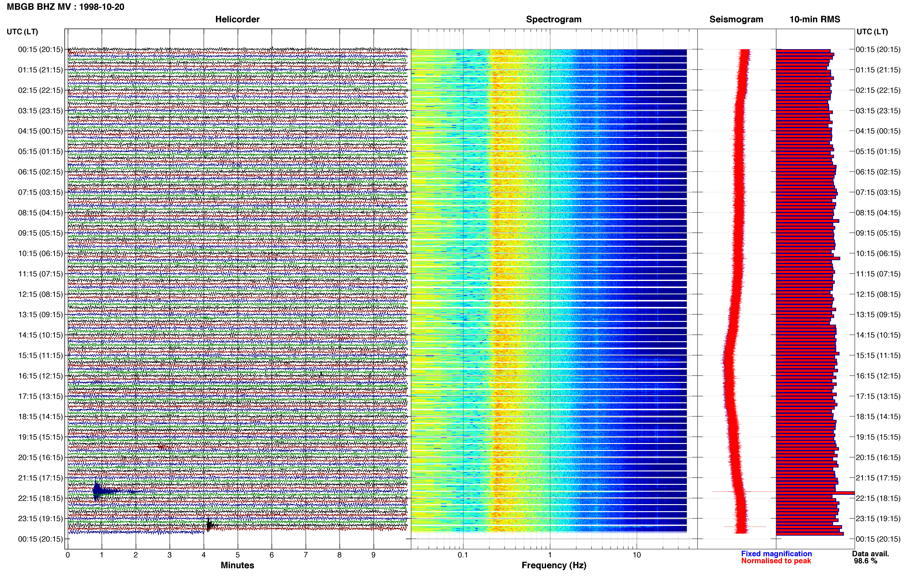Click the 10 tick on the frequency axis

637,555
